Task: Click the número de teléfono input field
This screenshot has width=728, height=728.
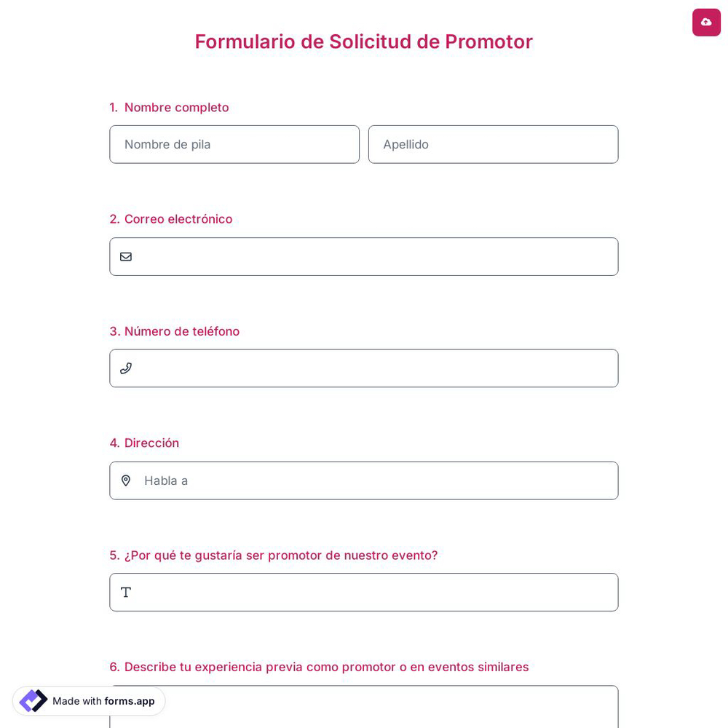Action: (x=379, y=368)
